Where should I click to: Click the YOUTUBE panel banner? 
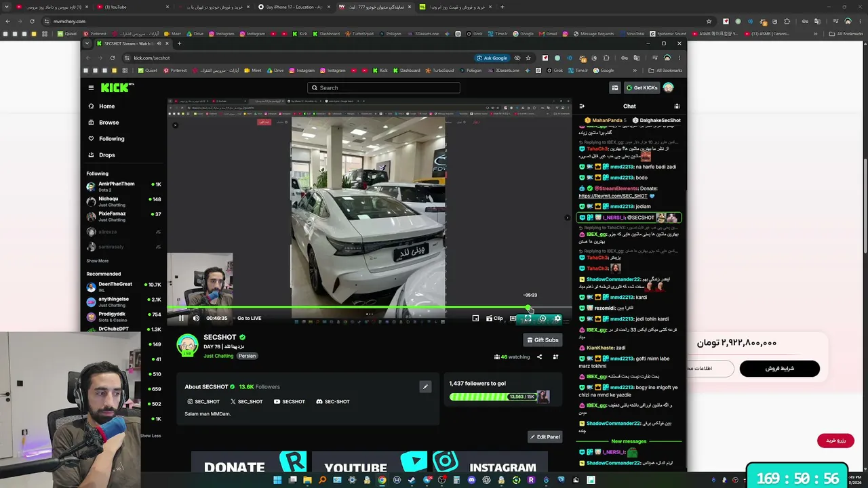tap(369, 462)
